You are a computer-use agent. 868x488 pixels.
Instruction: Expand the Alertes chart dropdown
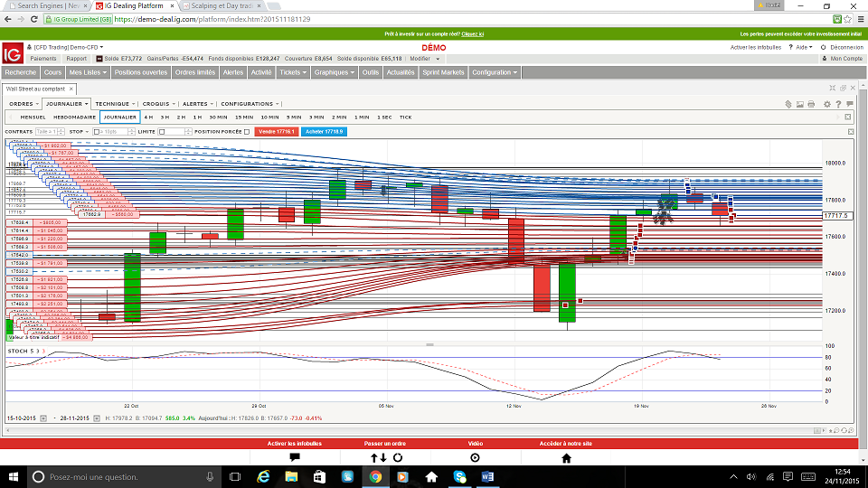(198, 103)
